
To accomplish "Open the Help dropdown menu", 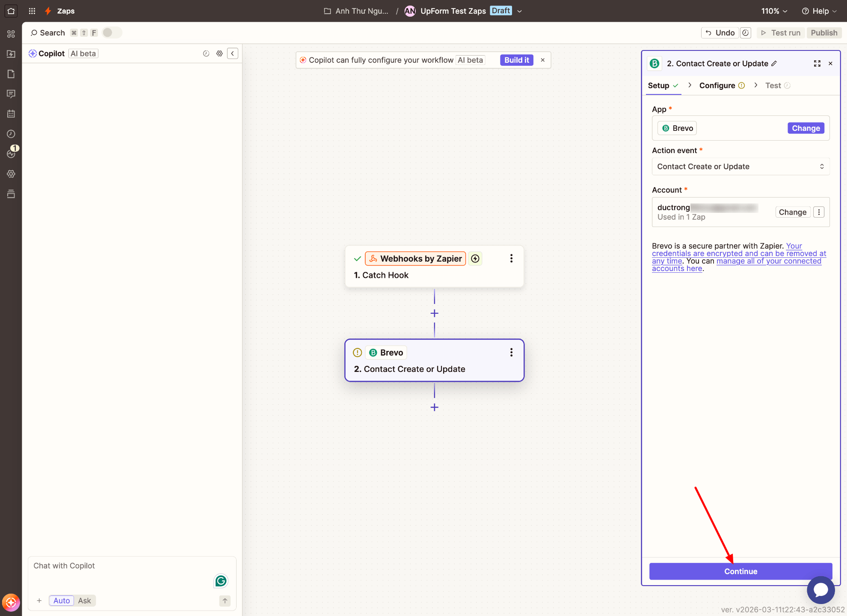I will pos(819,11).
